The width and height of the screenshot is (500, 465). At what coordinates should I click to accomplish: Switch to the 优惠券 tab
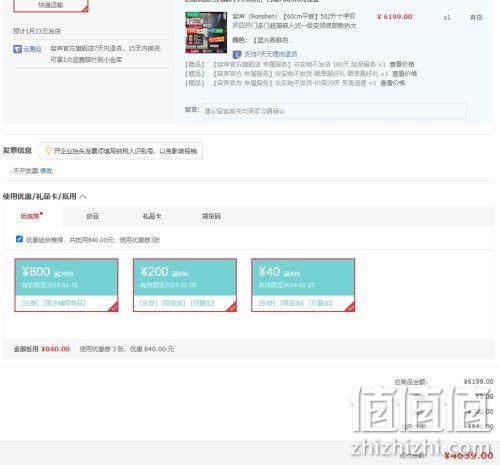point(32,216)
